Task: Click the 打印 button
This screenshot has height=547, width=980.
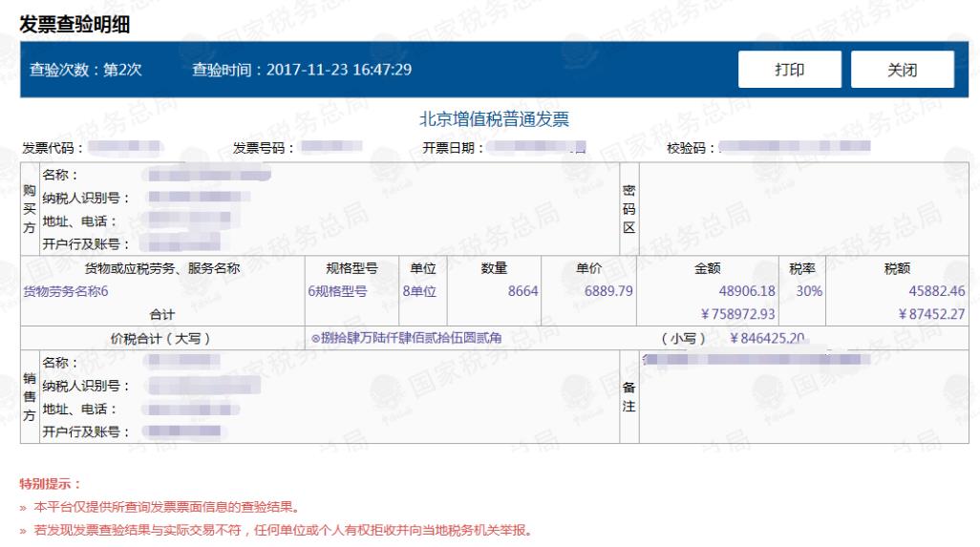Action: 788,70
